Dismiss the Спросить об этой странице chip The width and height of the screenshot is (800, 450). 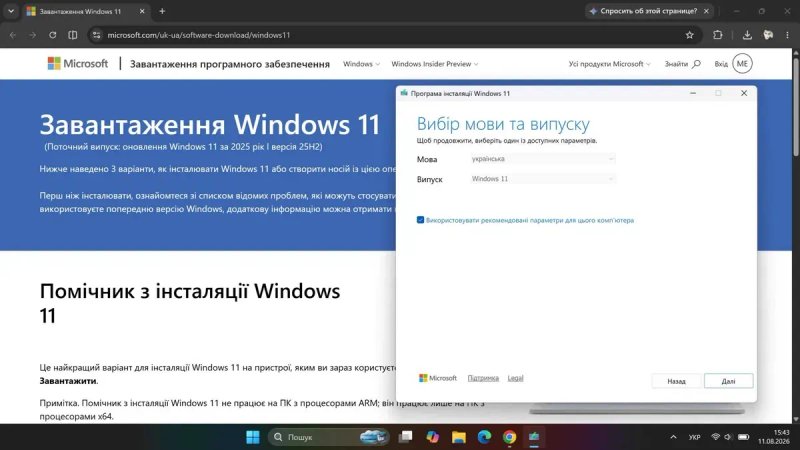[706, 11]
